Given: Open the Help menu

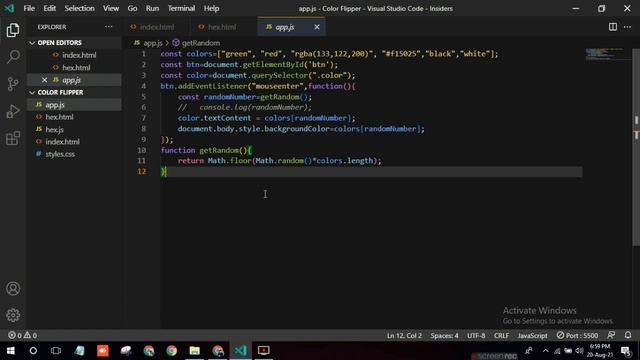Looking at the screenshot, I should (211, 8).
